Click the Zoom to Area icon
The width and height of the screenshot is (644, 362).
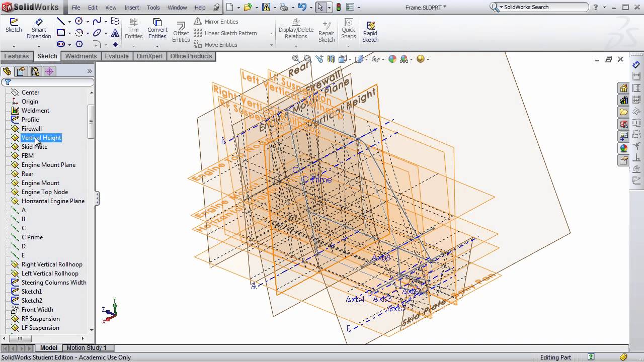point(307,59)
